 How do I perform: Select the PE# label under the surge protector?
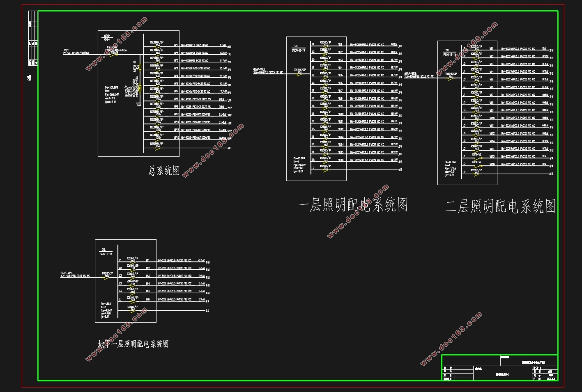pyautogui.click(x=139, y=105)
